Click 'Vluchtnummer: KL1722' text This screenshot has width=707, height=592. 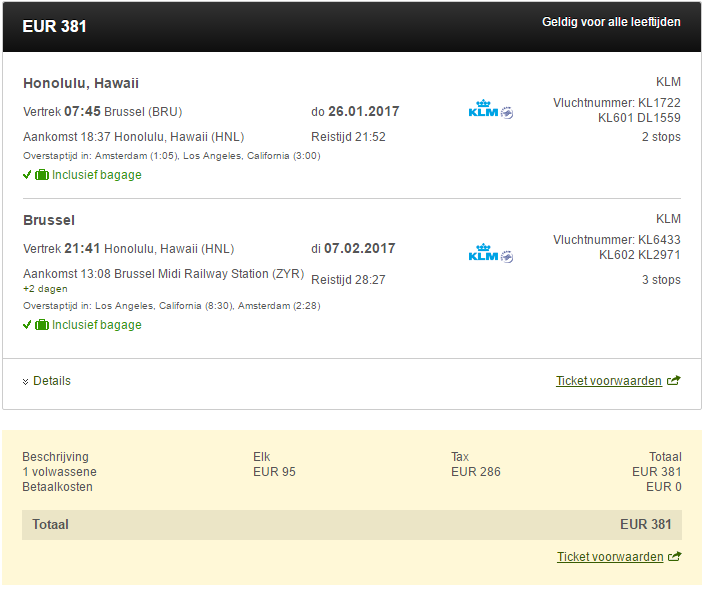tap(616, 103)
